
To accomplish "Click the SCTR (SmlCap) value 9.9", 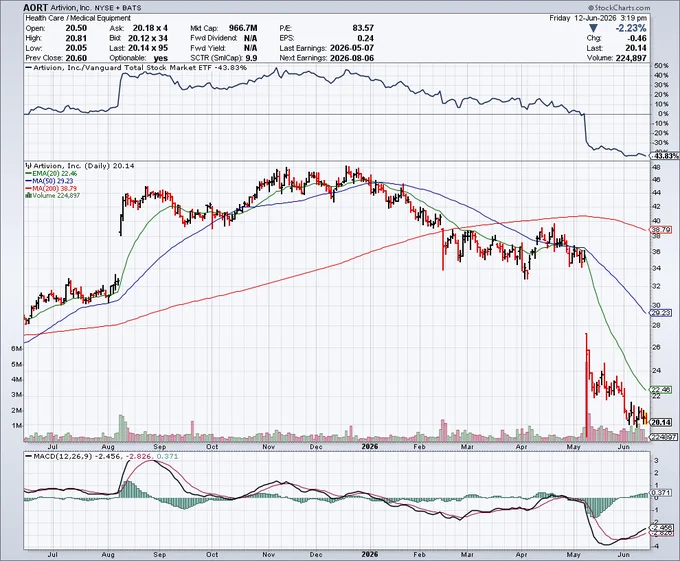I will click(x=251, y=58).
